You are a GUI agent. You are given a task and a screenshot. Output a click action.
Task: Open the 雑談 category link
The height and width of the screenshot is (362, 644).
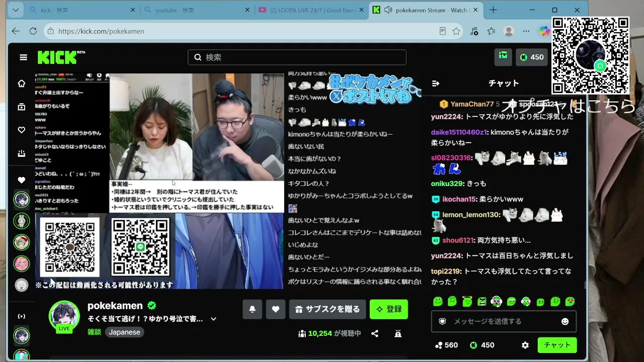pyautogui.click(x=94, y=332)
